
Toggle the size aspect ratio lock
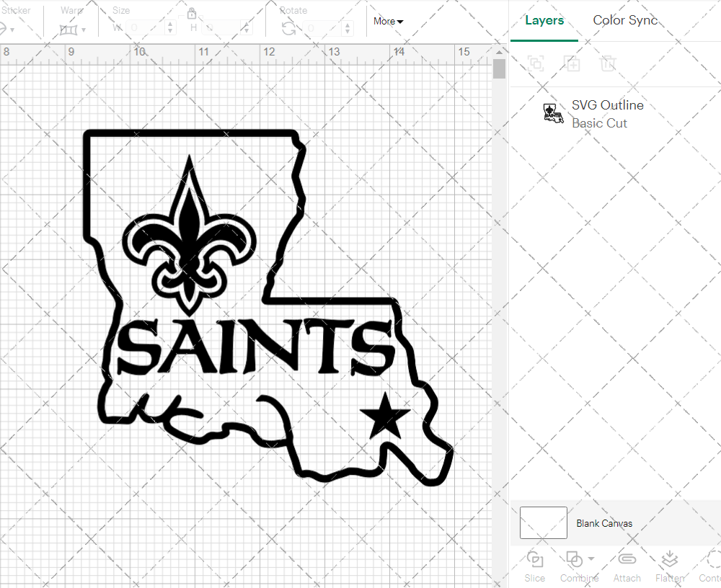click(x=192, y=14)
